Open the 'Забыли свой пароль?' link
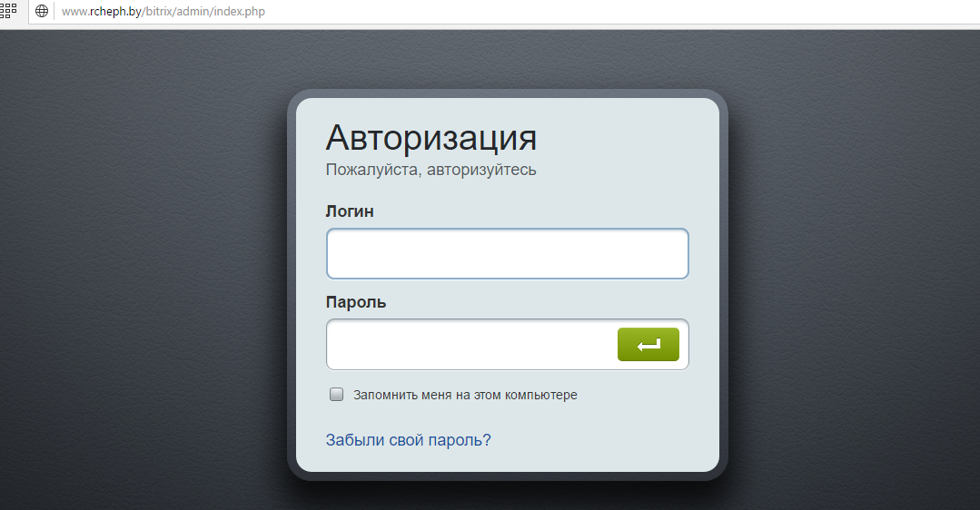Viewport: 980px width, 510px height. point(408,440)
